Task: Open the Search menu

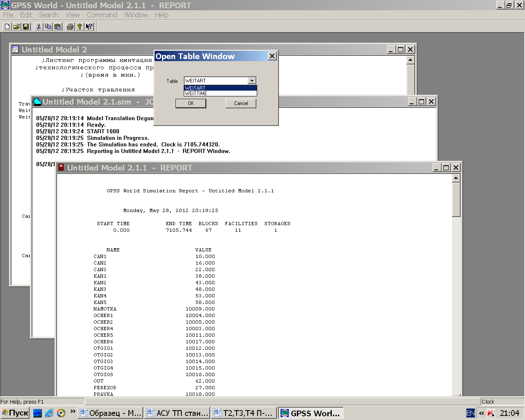Action: (x=49, y=15)
